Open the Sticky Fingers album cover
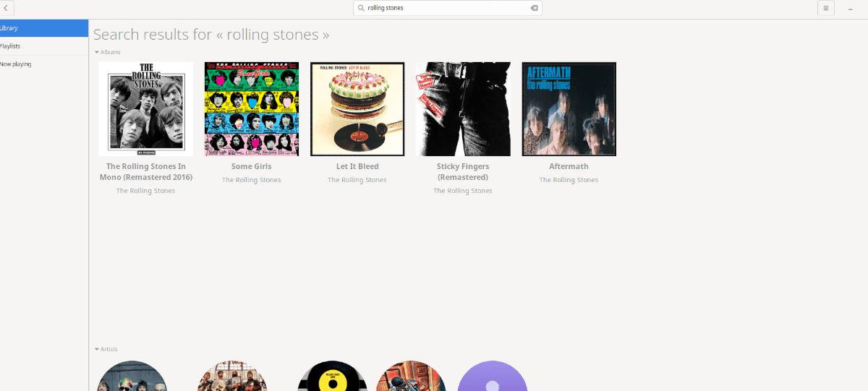 (463, 109)
